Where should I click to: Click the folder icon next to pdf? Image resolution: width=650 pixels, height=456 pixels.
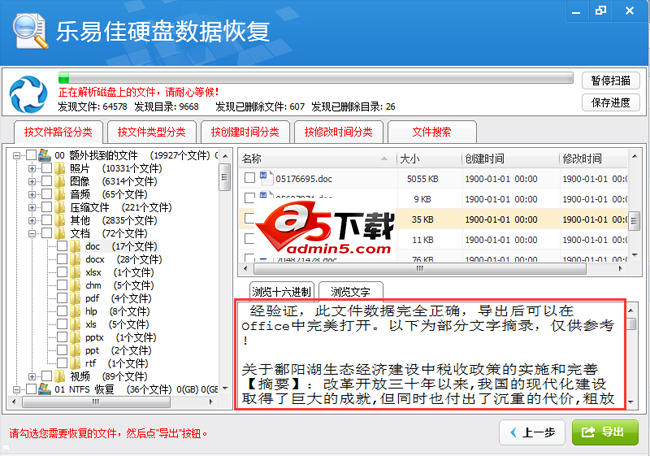click(75, 298)
